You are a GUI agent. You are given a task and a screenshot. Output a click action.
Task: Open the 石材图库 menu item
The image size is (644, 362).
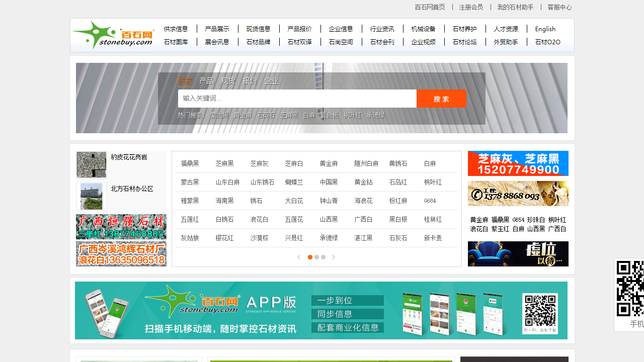pos(177,42)
